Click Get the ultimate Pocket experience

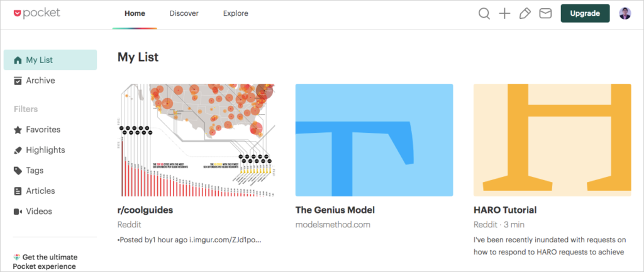(x=45, y=262)
